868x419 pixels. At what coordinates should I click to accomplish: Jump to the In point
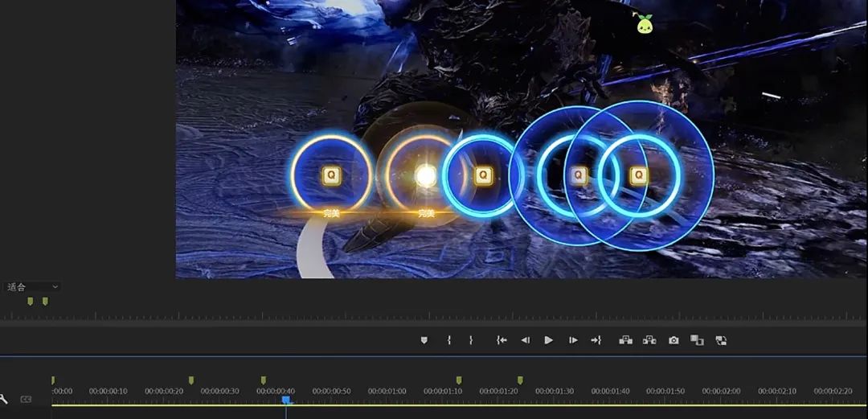tap(502, 340)
